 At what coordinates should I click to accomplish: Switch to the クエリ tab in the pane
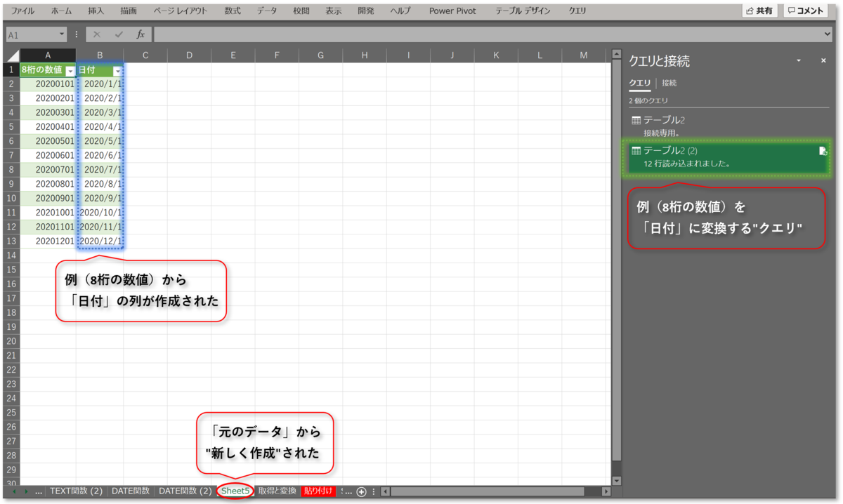[x=639, y=83]
